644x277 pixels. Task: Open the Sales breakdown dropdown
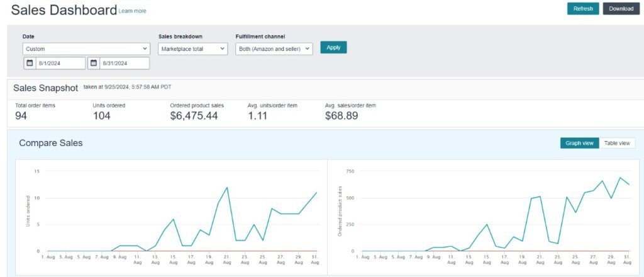(x=192, y=48)
